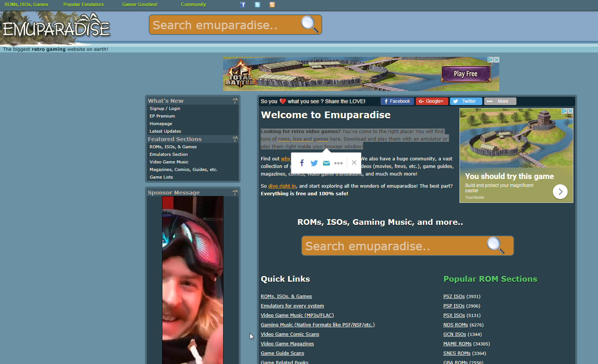Click the magnifying glass in header search
The image size is (598, 364).
pos(309,25)
